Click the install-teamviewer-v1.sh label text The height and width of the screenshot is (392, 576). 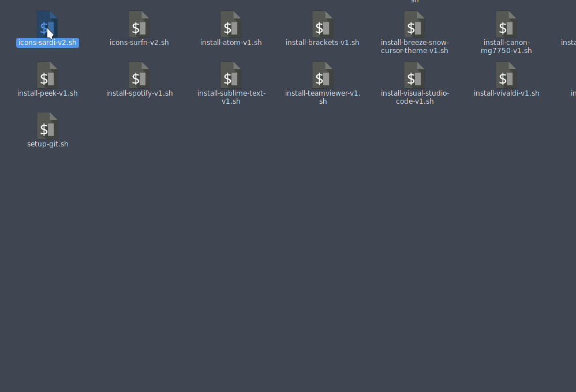click(x=323, y=97)
